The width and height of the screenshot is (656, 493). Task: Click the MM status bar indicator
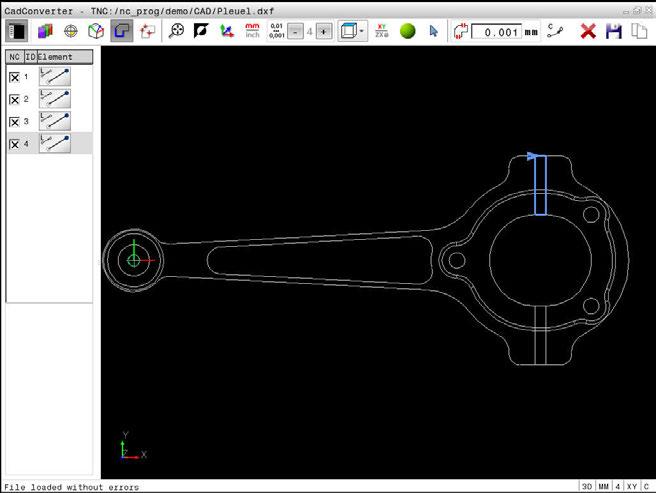603,486
